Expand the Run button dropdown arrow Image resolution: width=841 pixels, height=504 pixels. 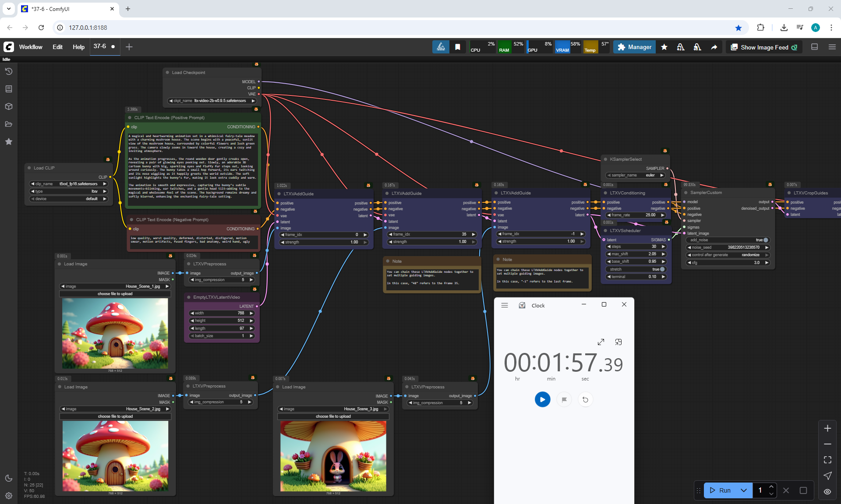point(743,490)
